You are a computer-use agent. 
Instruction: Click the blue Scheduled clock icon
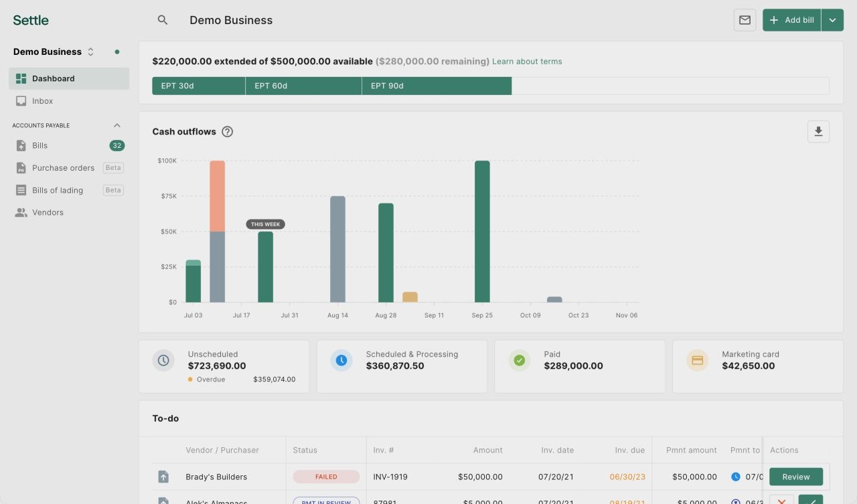click(341, 360)
